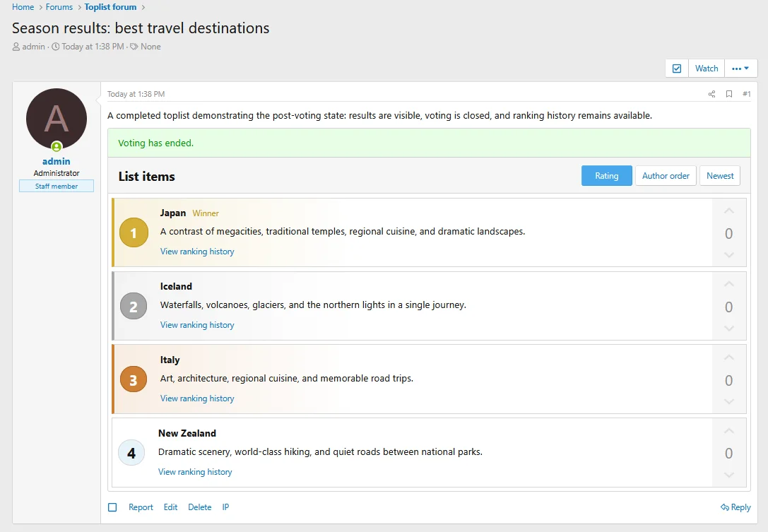The image size is (768, 532).
Task: Click the rank 1 gold badge
Action: [134, 232]
